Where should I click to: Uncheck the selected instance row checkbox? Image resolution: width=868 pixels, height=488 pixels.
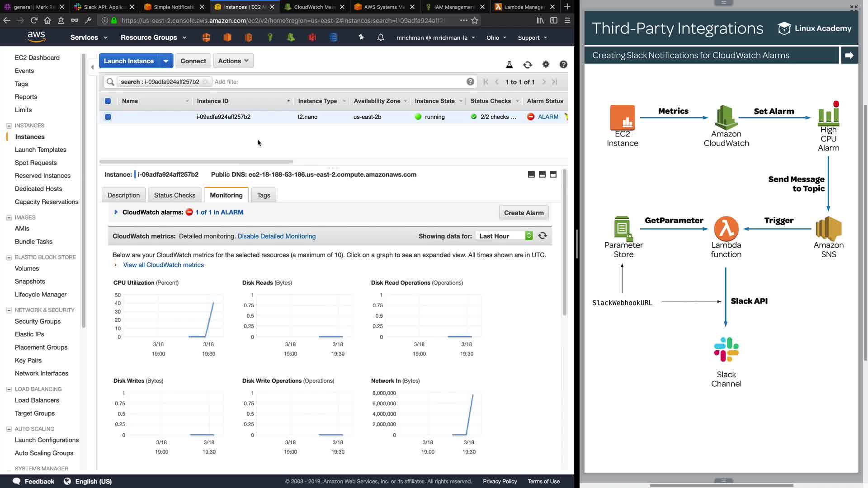point(108,117)
